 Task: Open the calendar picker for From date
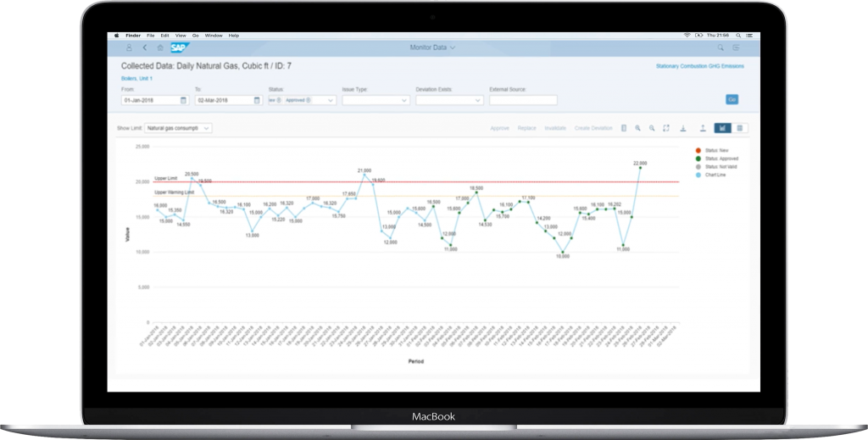pos(183,100)
